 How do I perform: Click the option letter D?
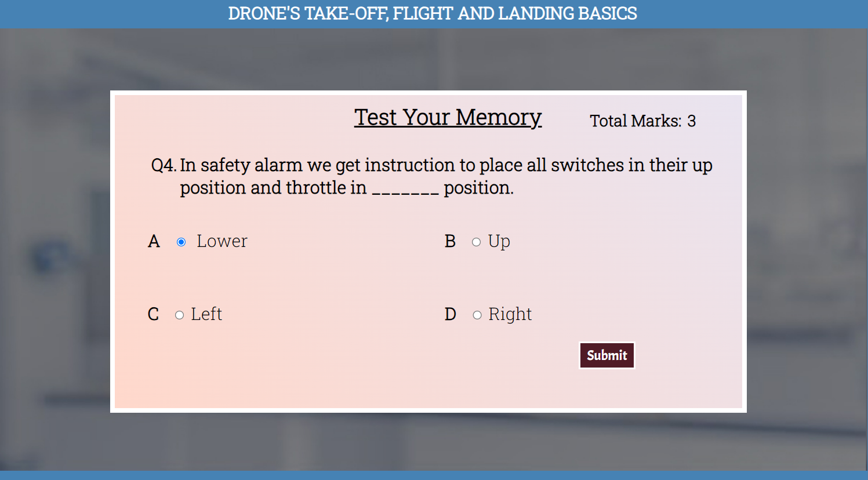click(451, 314)
